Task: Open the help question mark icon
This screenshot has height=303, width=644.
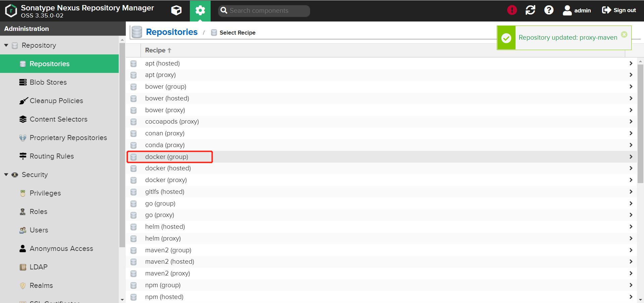Action: pyautogui.click(x=549, y=10)
